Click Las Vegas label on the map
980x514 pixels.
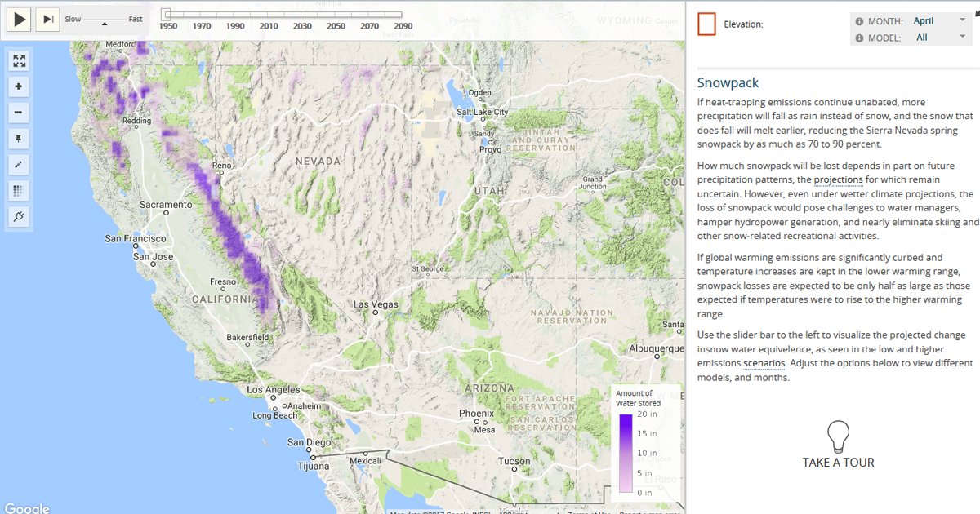(x=375, y=304)
